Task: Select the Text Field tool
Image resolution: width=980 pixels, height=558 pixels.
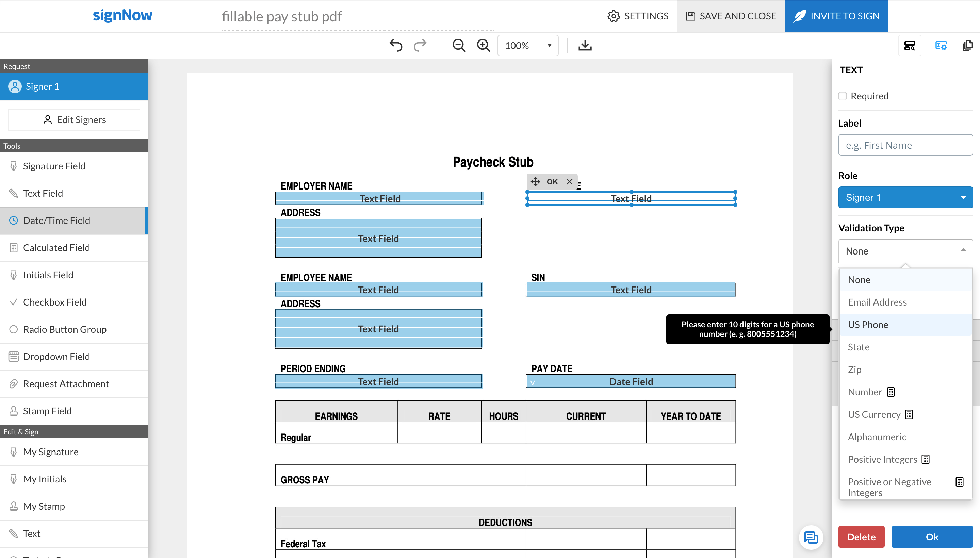Action: (x=43, y=193)
